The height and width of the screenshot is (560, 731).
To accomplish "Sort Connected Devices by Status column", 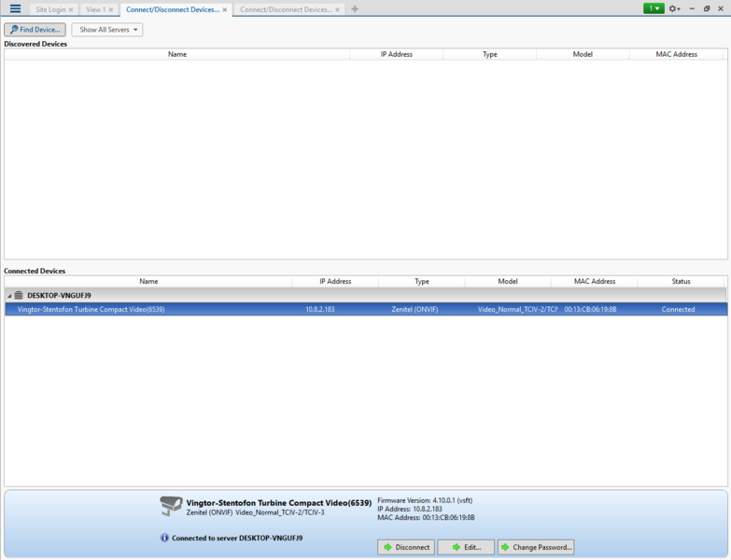I will click(681, 281).
